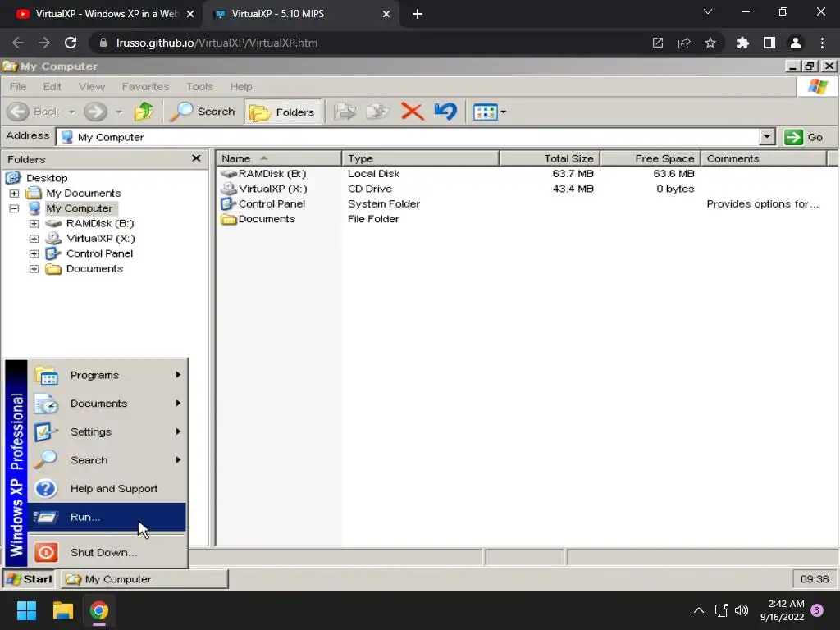Click the Address field showing My Computer
840x630 pixels.
point(408,137)
